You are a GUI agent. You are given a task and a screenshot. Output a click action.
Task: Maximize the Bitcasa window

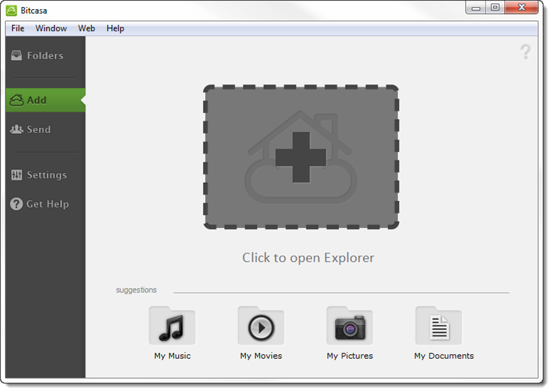tap(495, 8)
